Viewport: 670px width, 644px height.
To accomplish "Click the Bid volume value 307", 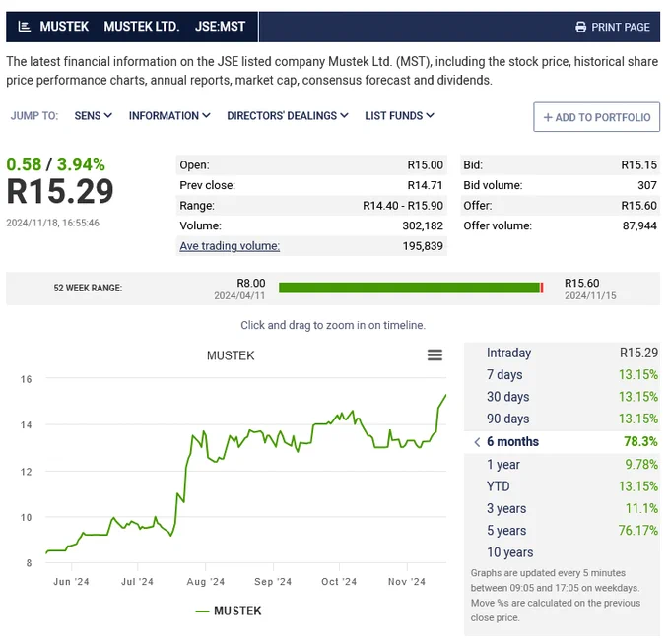I will 647,185.
